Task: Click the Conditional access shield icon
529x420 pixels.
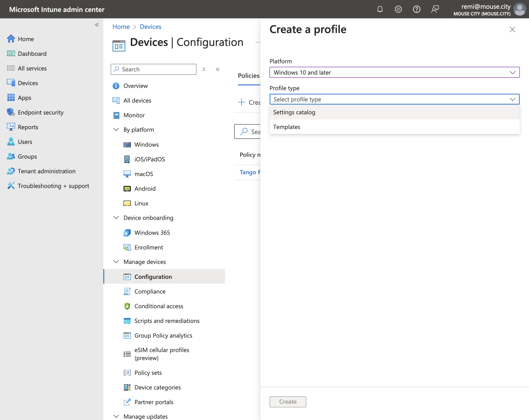Action: pyautogui.click(x=127, y=306)
